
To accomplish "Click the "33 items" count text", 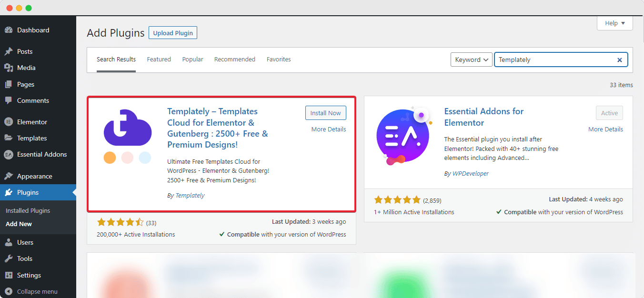I will coord(622,85).
